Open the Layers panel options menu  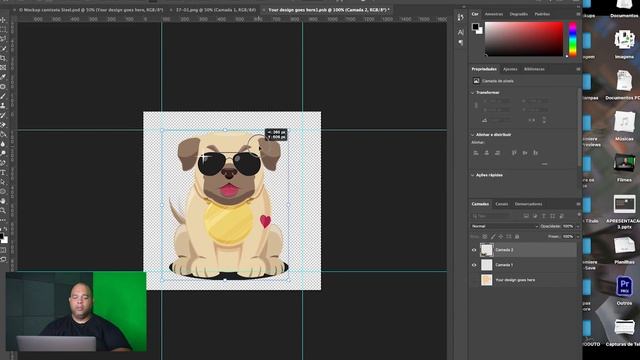click(x=578, y=204)
